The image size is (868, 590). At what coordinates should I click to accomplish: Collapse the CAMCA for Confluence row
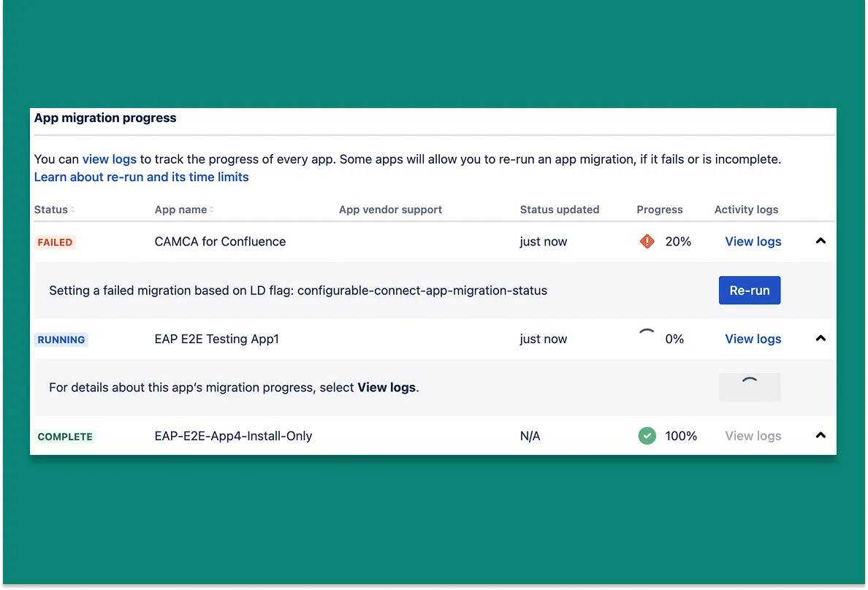pos(821,241)
